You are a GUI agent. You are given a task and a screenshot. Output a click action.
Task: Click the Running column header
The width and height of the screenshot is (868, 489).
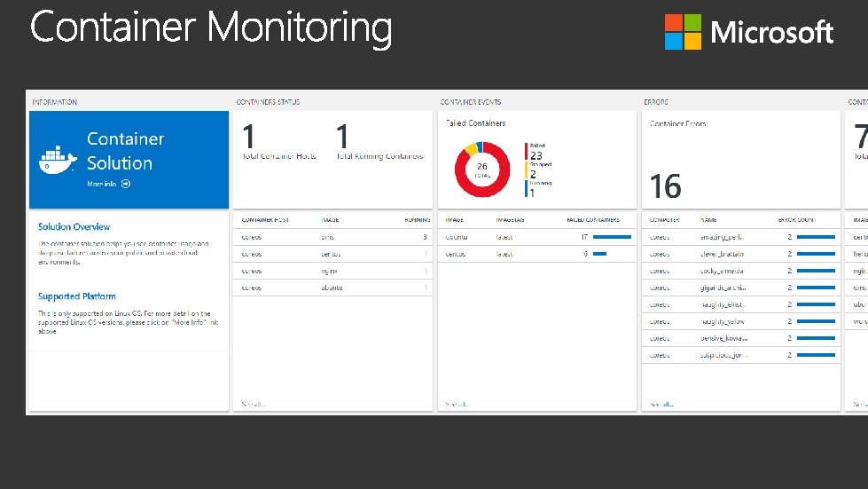click(x=418, y=220)
